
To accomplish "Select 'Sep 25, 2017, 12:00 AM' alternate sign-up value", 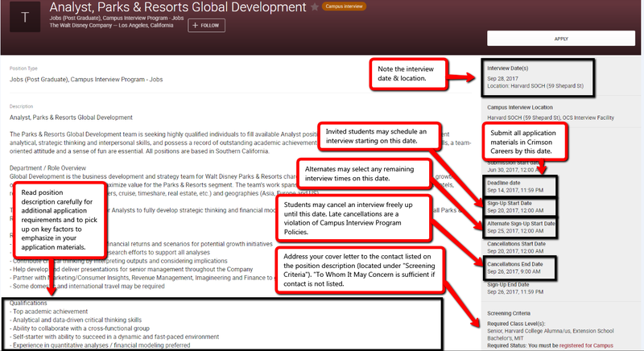I will [x=515, y=231].
